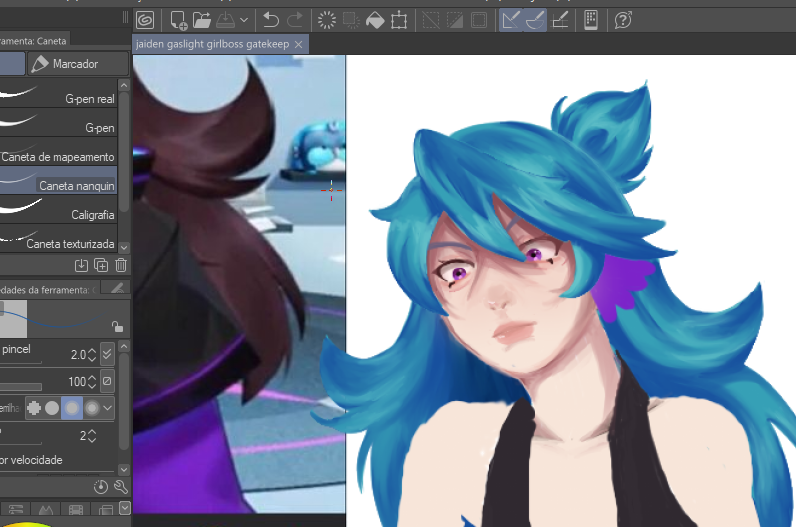Click the Invert Selection icon
The image size is (796, 527).
click(x=454, y=20)
